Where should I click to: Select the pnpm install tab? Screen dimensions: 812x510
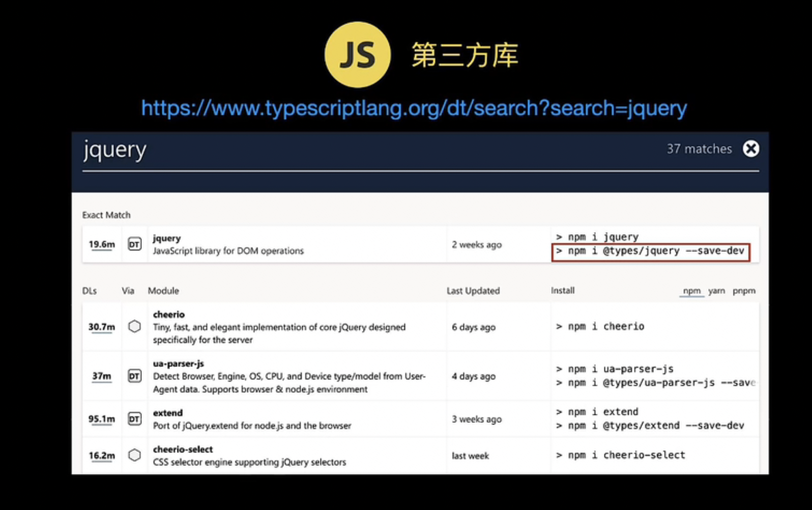point(744,291)
